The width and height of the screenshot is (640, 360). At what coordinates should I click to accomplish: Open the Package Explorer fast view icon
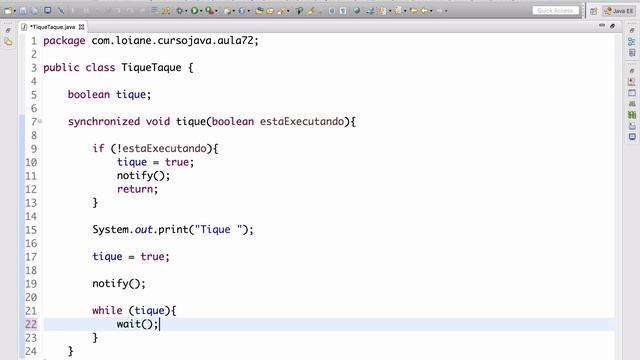[8, 42]
